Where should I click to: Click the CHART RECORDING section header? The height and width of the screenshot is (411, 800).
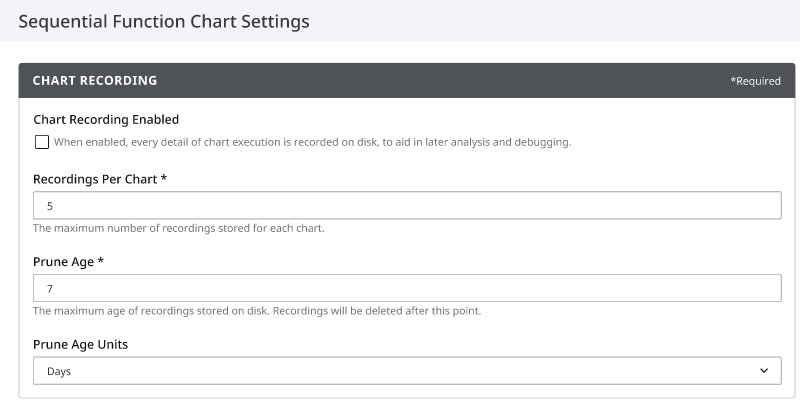95,81
